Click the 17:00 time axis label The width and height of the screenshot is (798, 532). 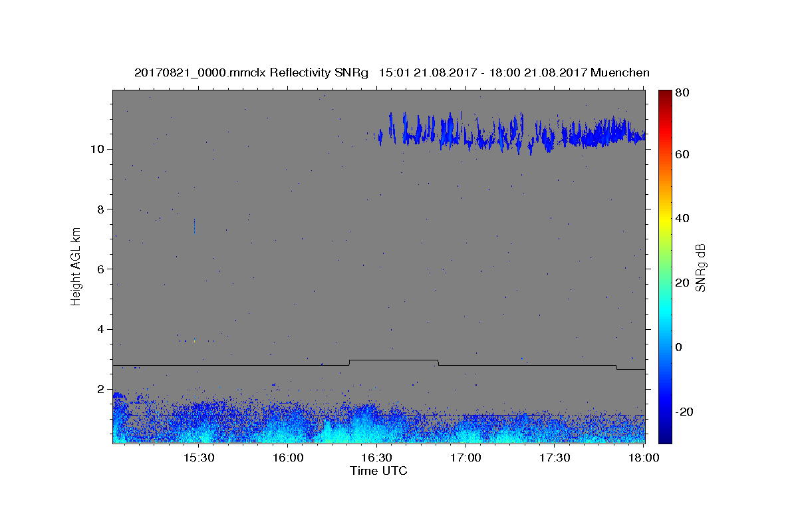click(x=465, y=458)
